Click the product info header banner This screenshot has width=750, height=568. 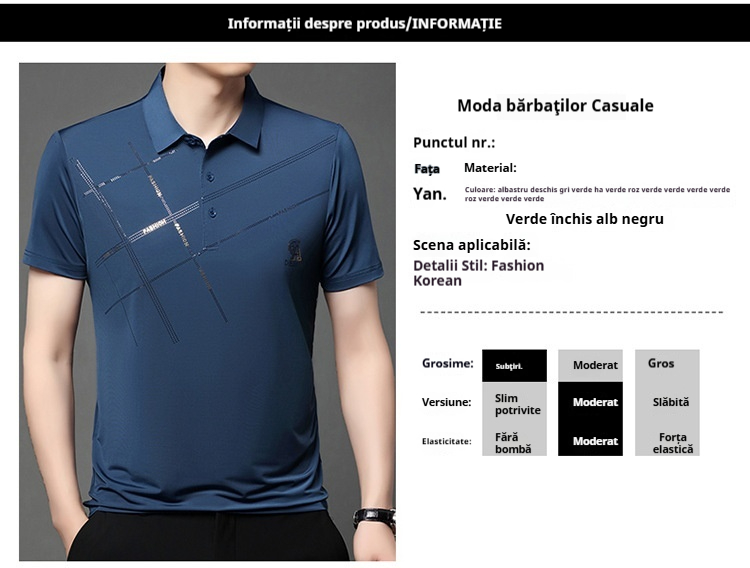375,23
